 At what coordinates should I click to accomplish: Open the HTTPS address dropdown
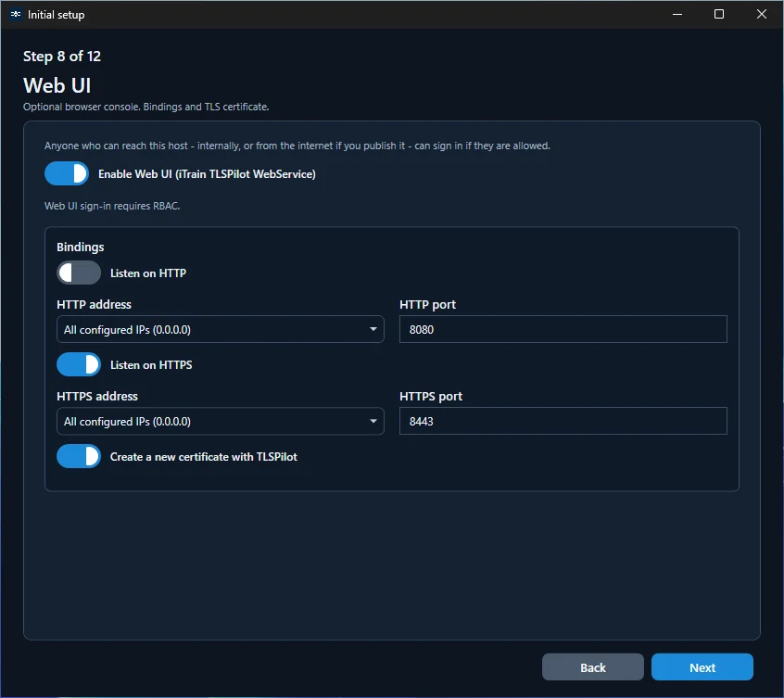(221, 421)
